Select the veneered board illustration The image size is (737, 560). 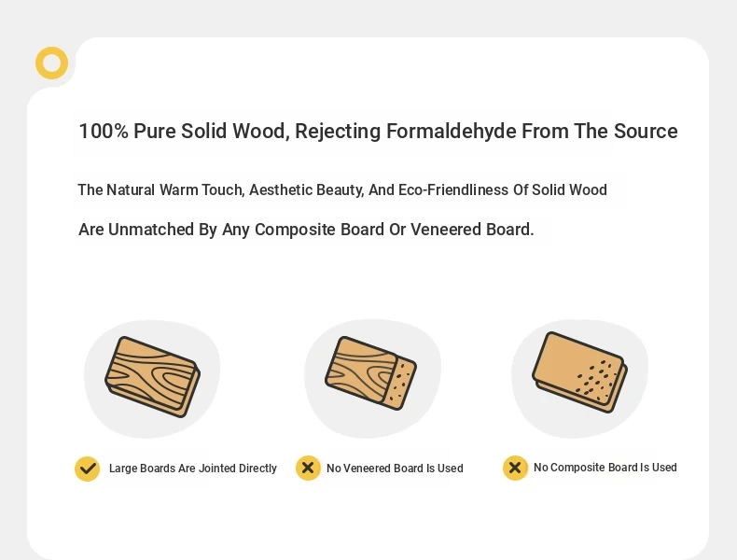click(x=371, y=373)
